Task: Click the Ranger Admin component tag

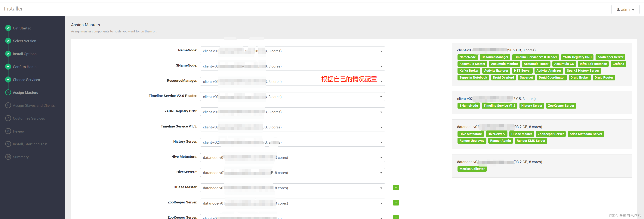Action: (500, 141)
